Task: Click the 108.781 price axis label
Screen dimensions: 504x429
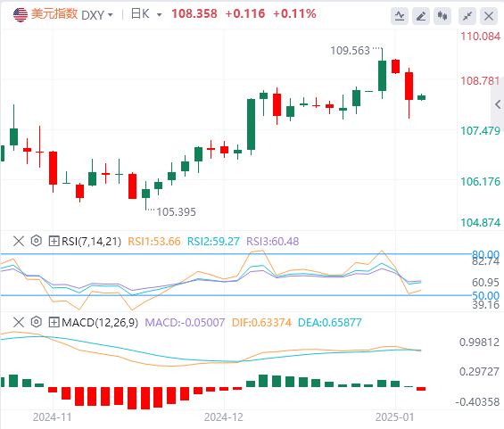Action: click(x=481, y=80)
